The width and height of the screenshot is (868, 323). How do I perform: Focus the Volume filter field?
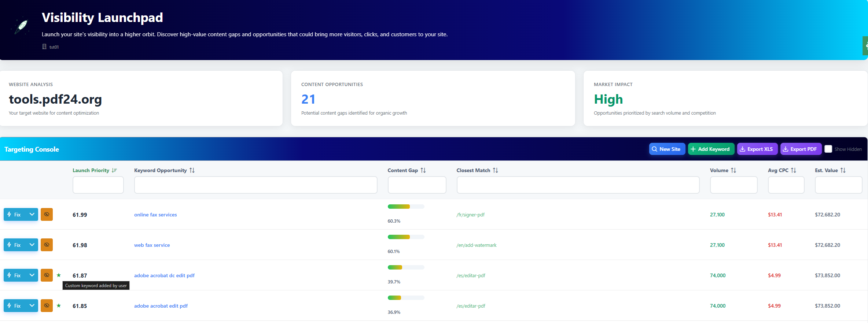734,185
